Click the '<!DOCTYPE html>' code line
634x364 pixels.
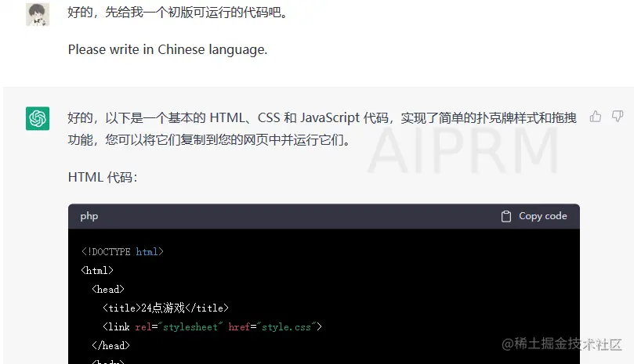(122, 252)
